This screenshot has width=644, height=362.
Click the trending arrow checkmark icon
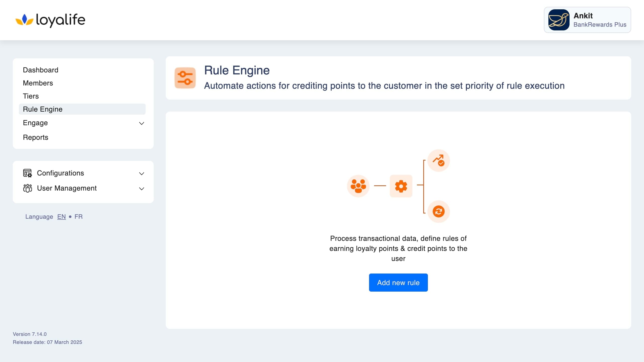[439, 160]
